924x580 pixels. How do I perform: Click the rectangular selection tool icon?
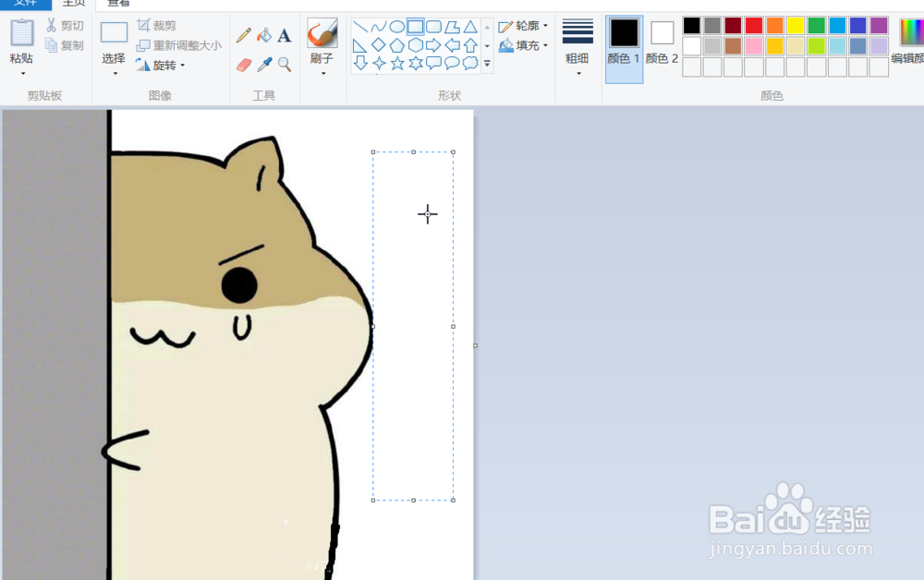point(114,32)
